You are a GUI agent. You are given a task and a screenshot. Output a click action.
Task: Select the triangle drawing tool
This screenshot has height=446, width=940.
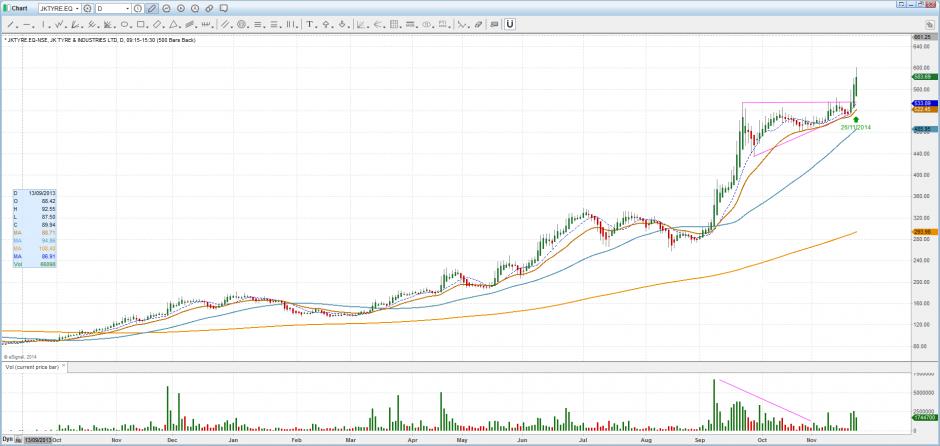(x=173, y=24)
